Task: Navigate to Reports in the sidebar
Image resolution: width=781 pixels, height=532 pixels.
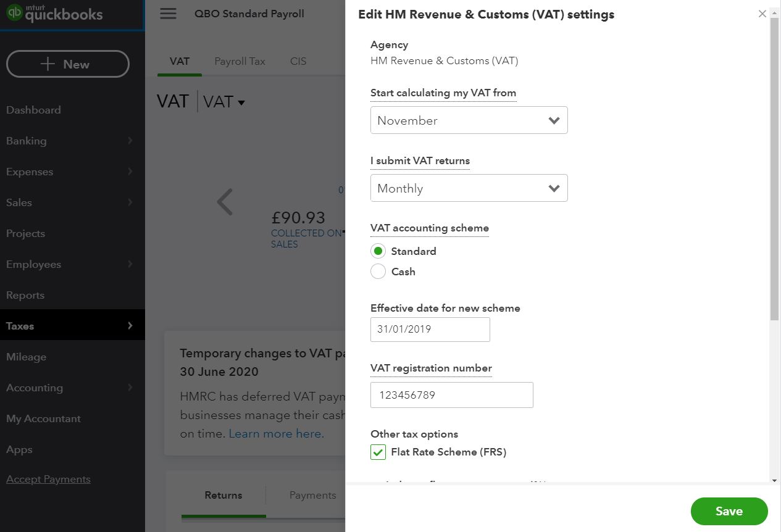Action: (x=25, y=295)
